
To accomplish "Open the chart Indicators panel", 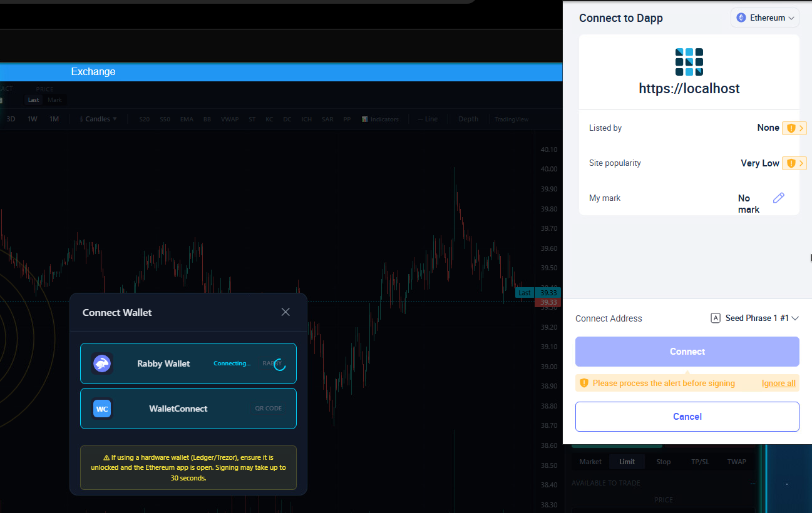I will point(380,119).
